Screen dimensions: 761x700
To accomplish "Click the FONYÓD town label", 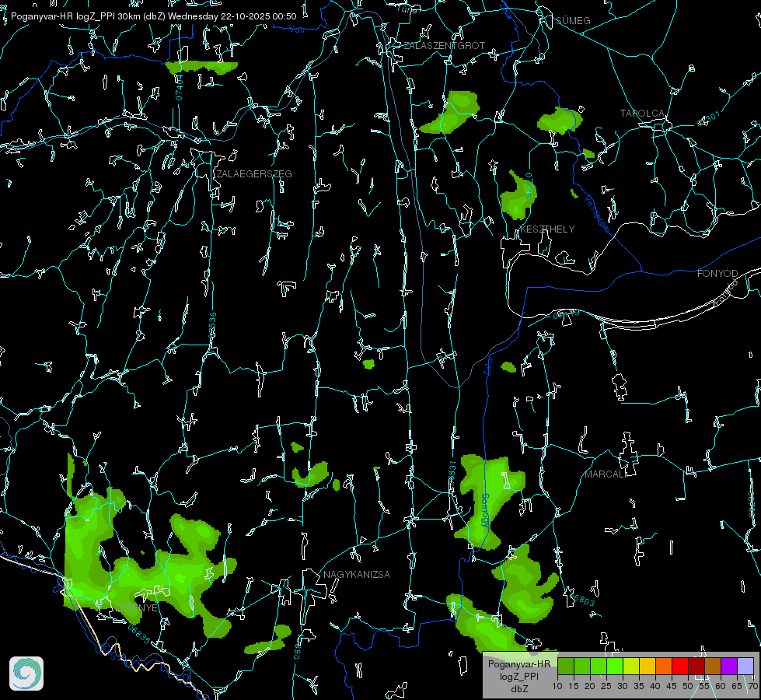I will pos(717,274).
